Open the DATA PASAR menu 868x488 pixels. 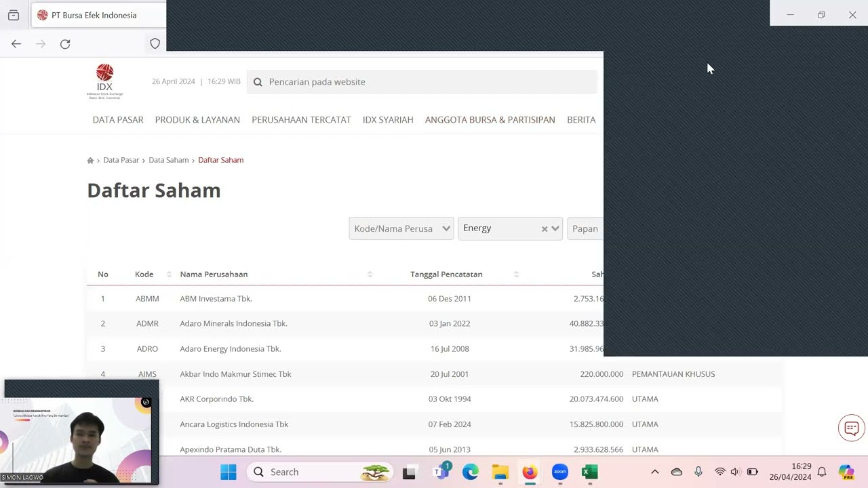pyautogui.click(x=118, y=120)
